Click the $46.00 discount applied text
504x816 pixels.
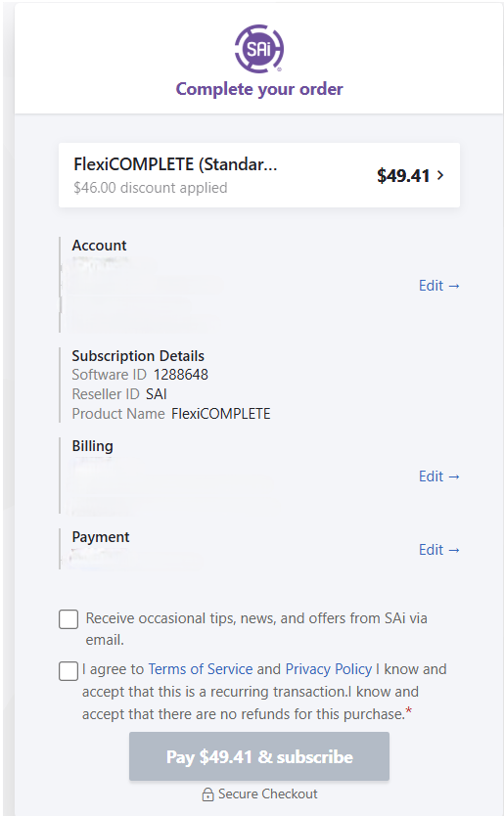(151, 187)
